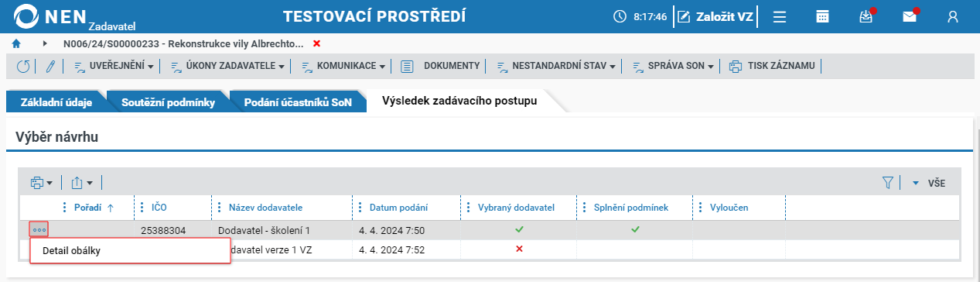Click the filter funnel icon
The height and width of the screenshot is (282, 980).
888,184
